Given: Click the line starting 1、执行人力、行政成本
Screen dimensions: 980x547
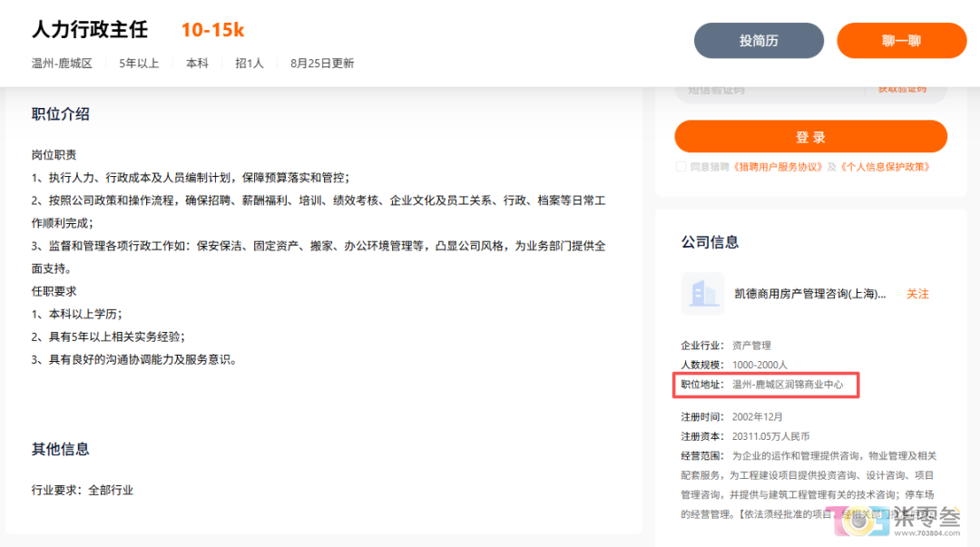Looking at the screenshot, I should [x=191, y=178].
